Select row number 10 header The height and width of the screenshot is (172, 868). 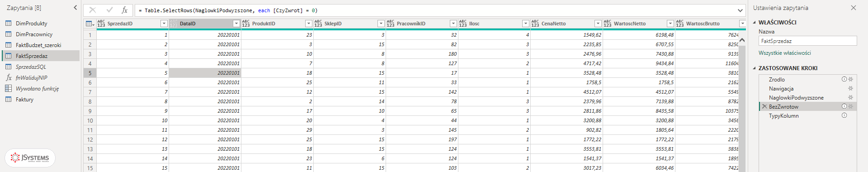(90, 120)
